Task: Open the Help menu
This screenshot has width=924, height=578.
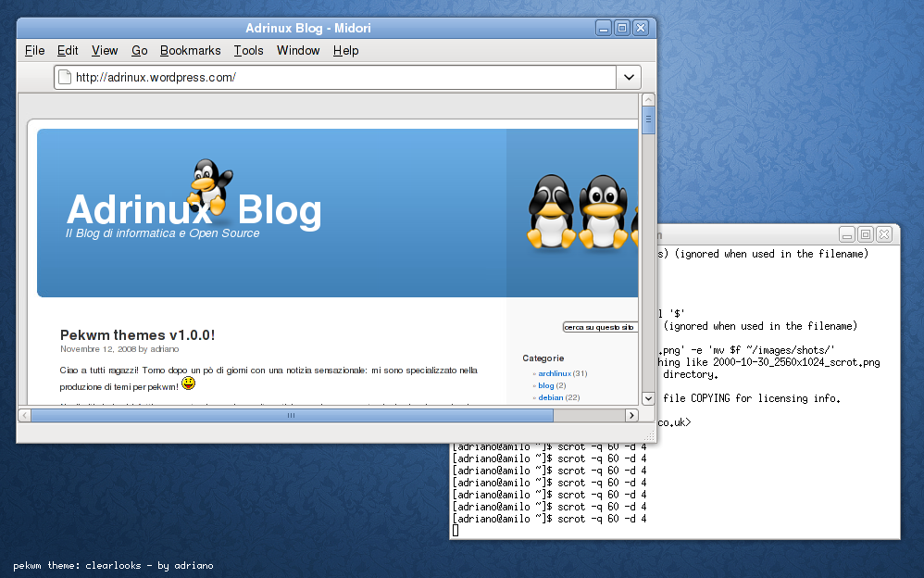Action: (x=346, y=51)
